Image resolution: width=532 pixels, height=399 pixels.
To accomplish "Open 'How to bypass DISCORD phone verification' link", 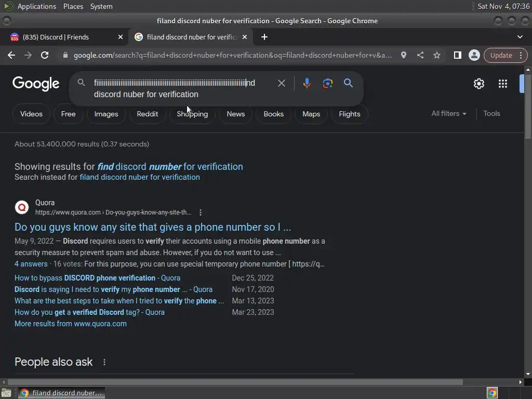I will click(x=97, y=278).
